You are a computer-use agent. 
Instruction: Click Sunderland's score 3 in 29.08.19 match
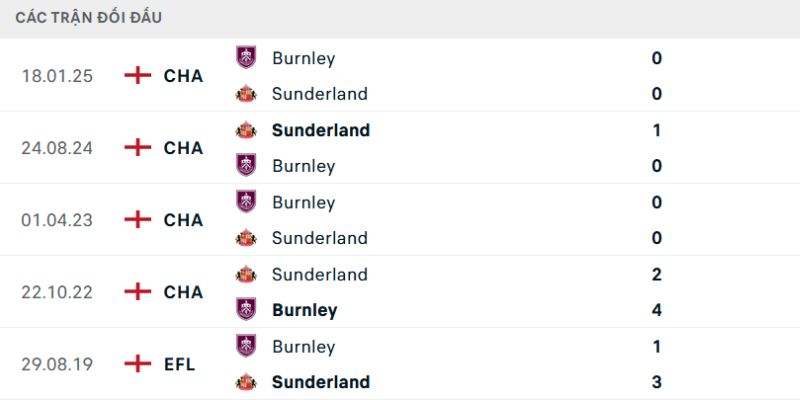tap(657, 382)
